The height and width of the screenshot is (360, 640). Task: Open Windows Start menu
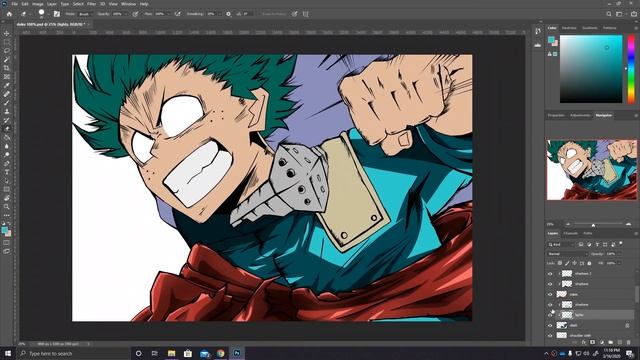click(8, 353)
